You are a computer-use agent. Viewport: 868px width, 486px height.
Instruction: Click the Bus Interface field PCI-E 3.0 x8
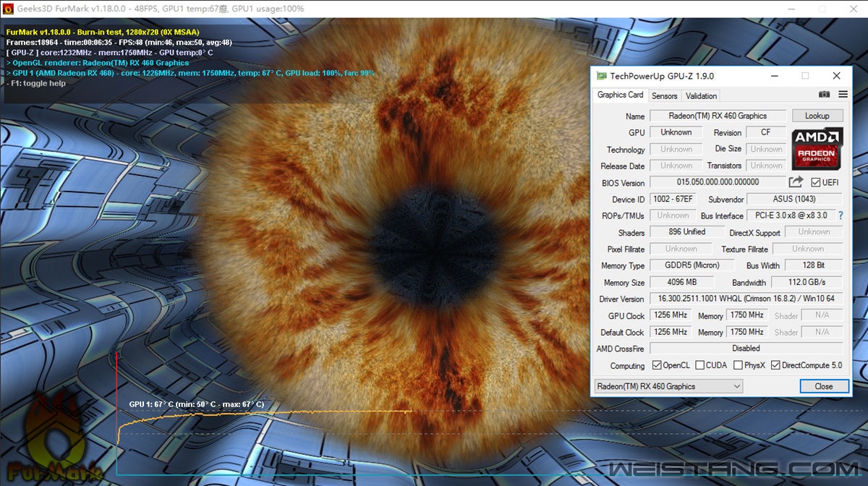[791, 216]
